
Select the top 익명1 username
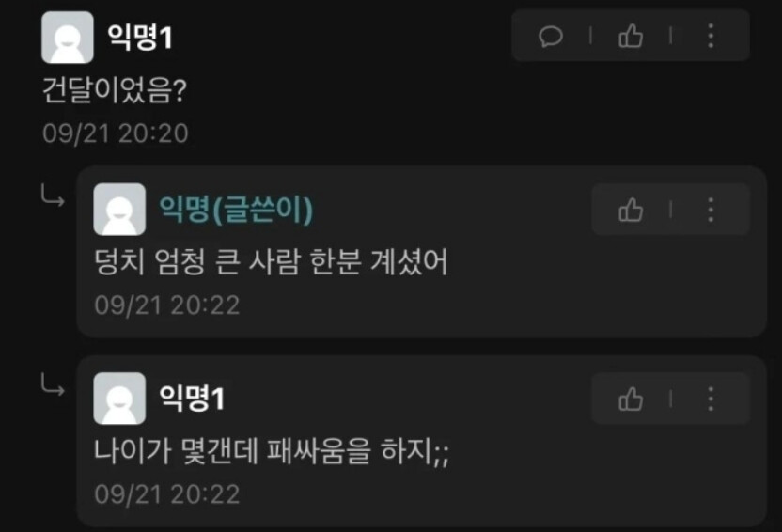pyautogui.click(x=140, y=38)
